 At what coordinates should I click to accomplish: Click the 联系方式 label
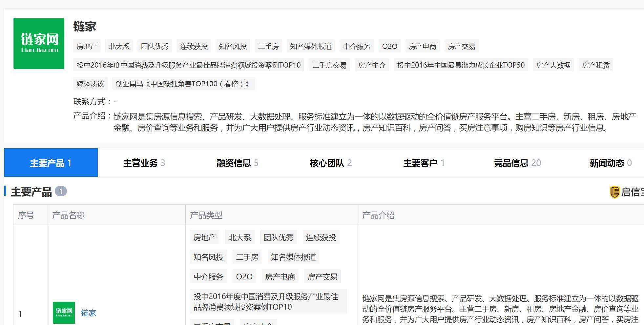click(92, 101)
